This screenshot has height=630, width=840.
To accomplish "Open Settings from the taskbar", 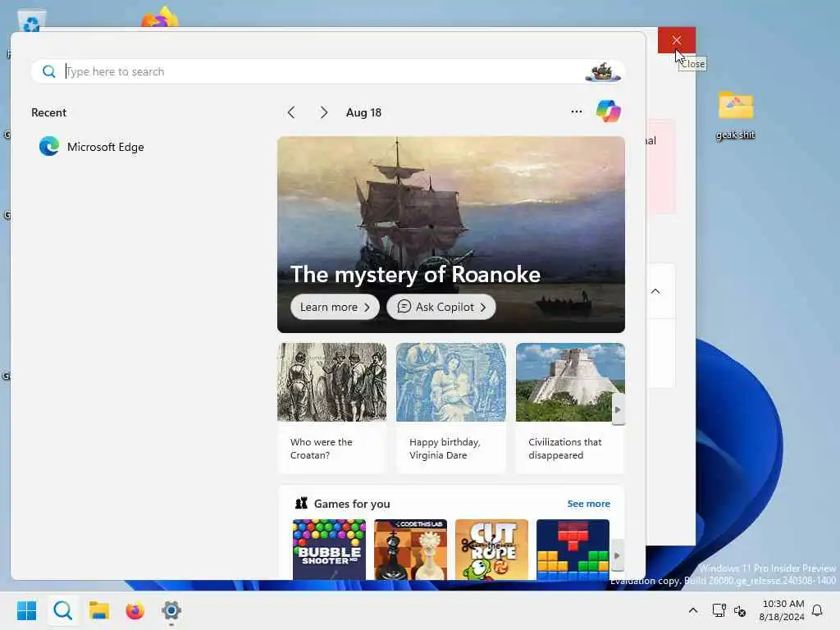I will coord(171,610).
